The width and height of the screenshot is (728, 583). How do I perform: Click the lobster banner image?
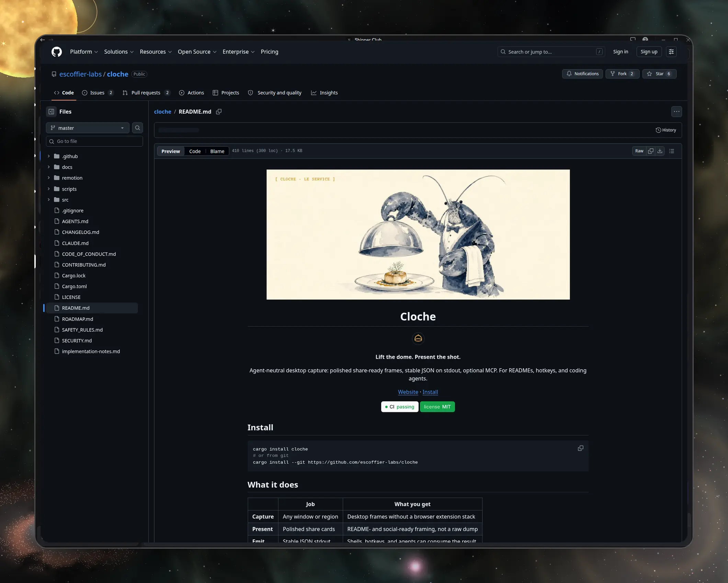tap(418, 234)
